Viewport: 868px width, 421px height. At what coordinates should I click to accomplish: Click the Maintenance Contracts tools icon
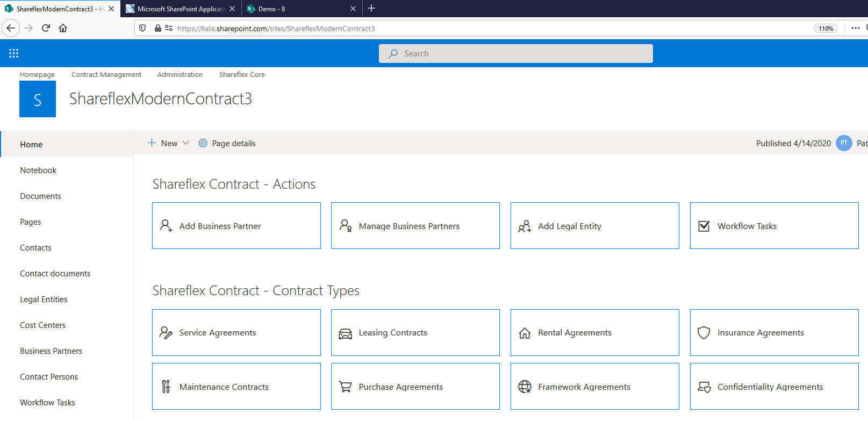click(166, 387)
